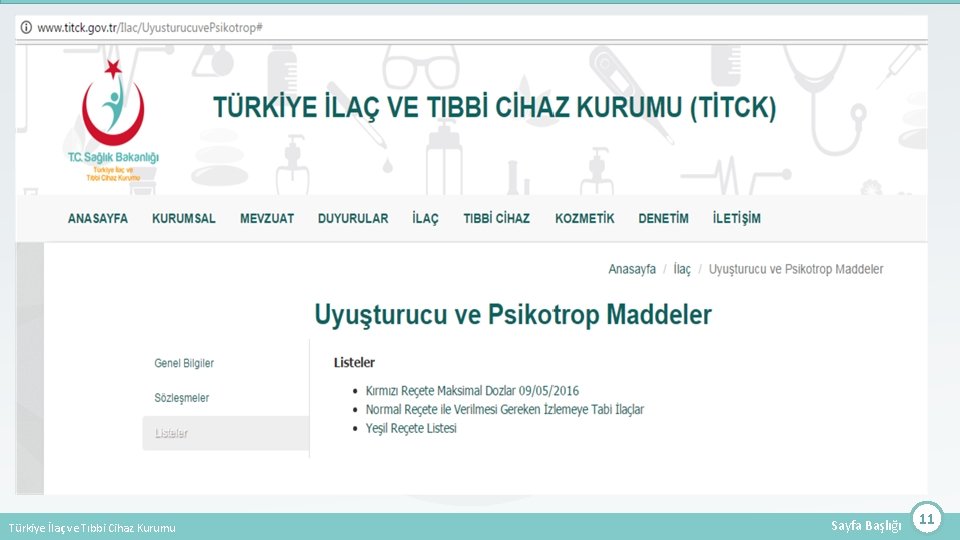Viewport: 960px width, 540px height.
Task: Click the T.C. Sağlık Bakanlığı logo
Action: 113,120
